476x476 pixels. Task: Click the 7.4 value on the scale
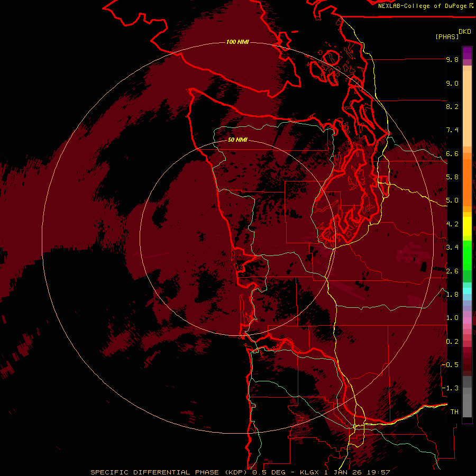click(452, 130)
